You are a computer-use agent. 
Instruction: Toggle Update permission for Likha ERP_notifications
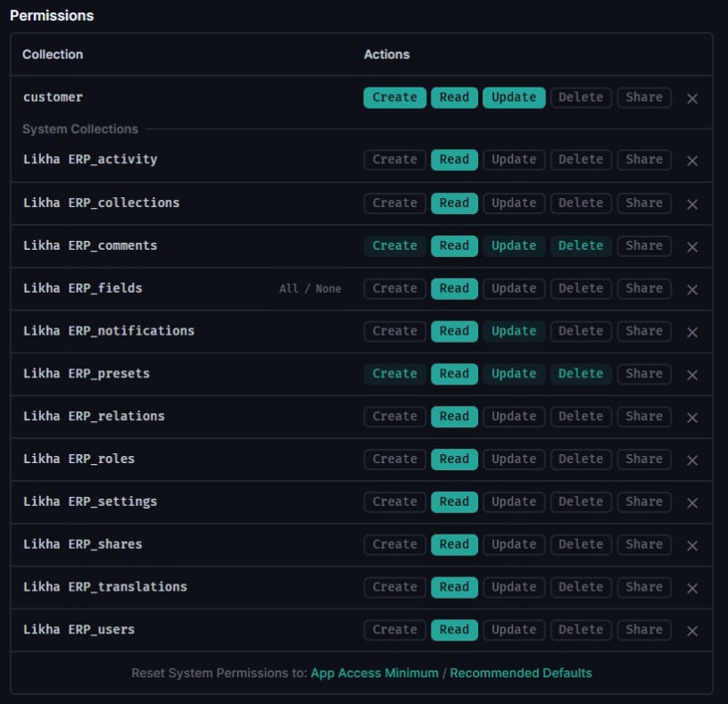coord(514,331)
